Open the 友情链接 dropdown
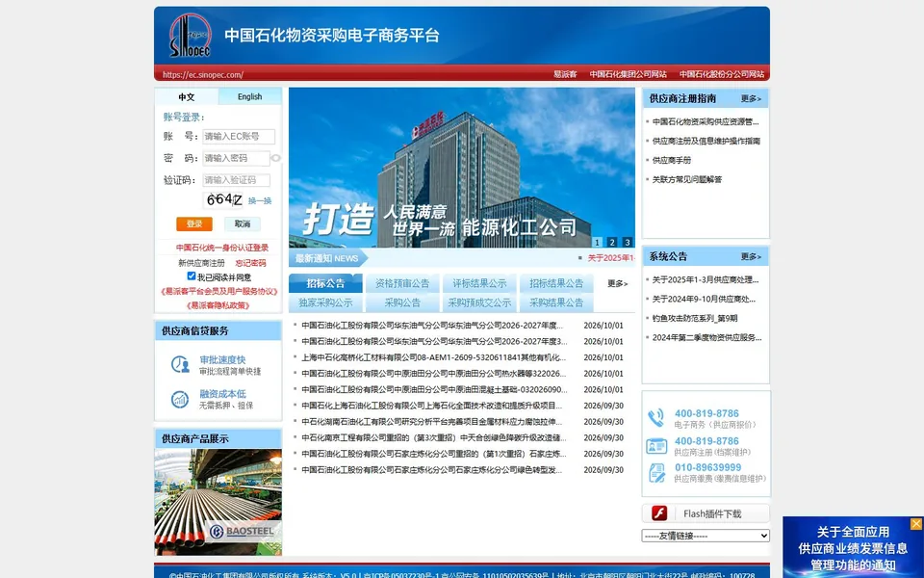Screen dimensions: 924x578 706,536
